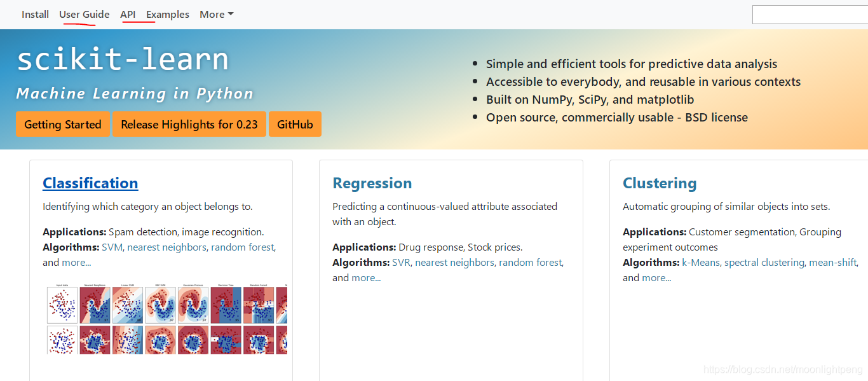The height and width of the screenshot is (381, 868).
Task: Open random forest link under Regression
Action: point(531,262)
